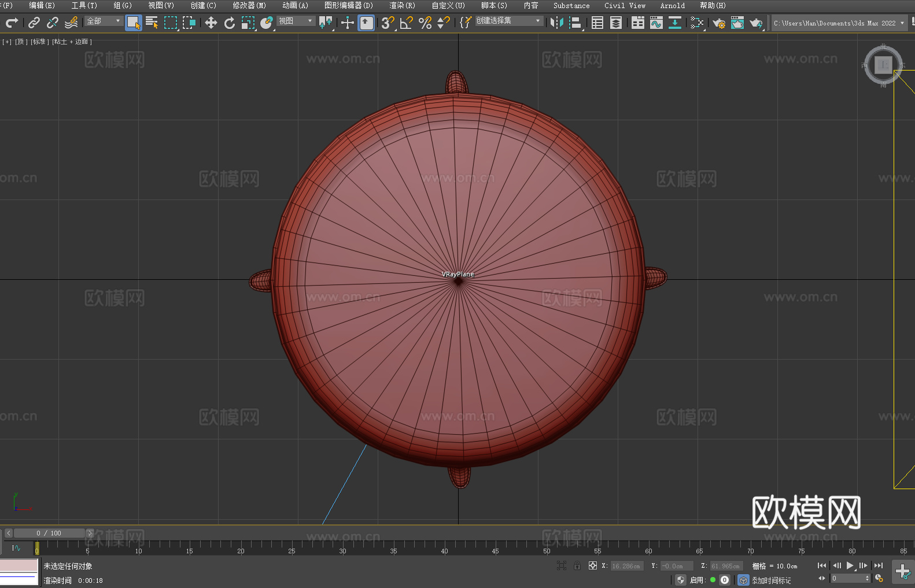Select the Scale tool

248,23
